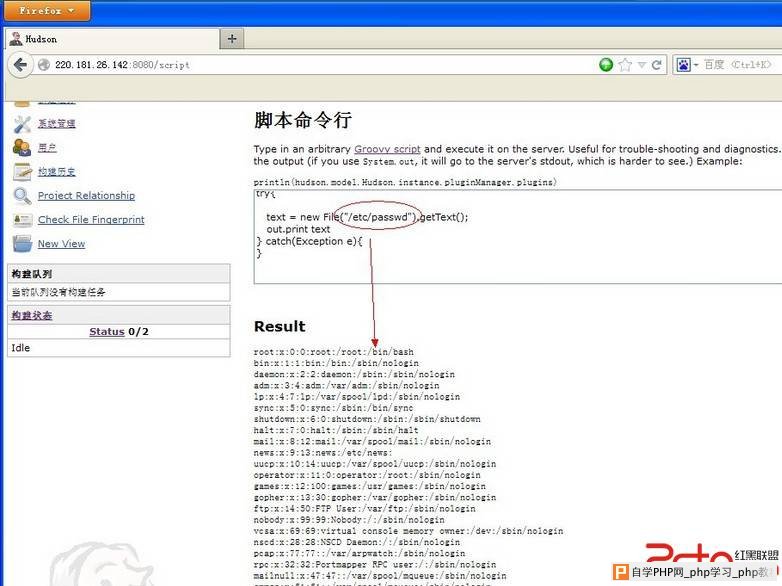Click the ftp:x:14:50:FTP User output line
The width and height of the screenshot is (782, 586).
tap(365, 509)
